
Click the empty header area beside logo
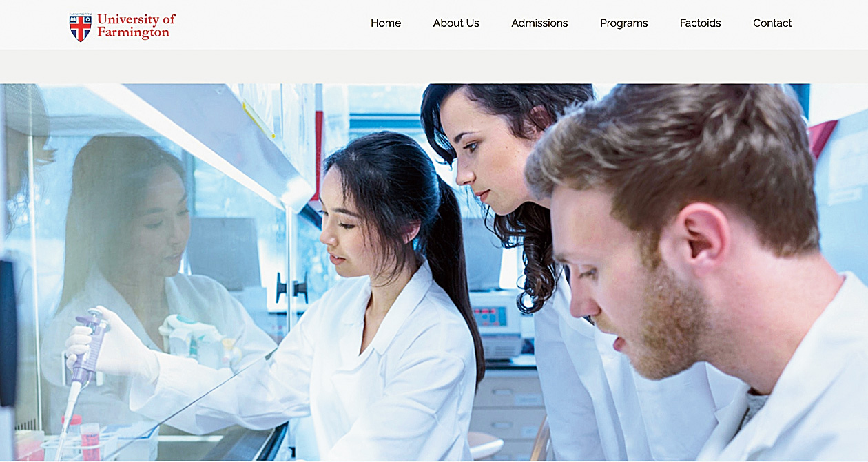[x=272, y=25]
